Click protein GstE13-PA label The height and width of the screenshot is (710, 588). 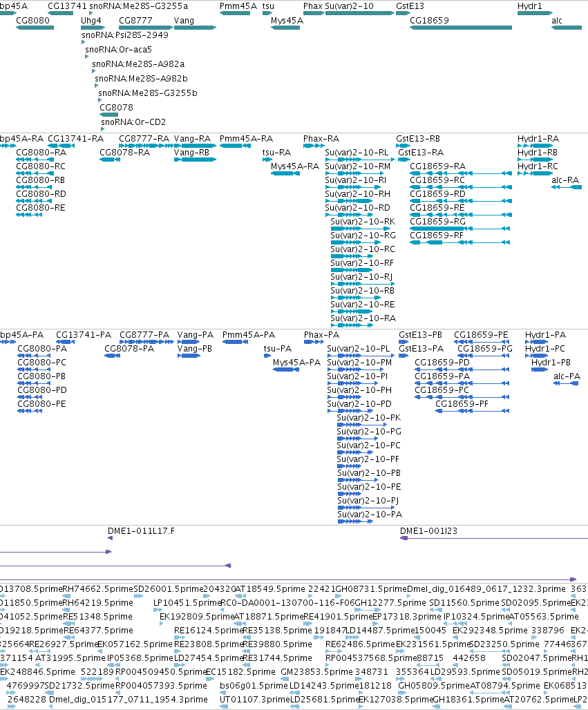click(x=421, y=349)
